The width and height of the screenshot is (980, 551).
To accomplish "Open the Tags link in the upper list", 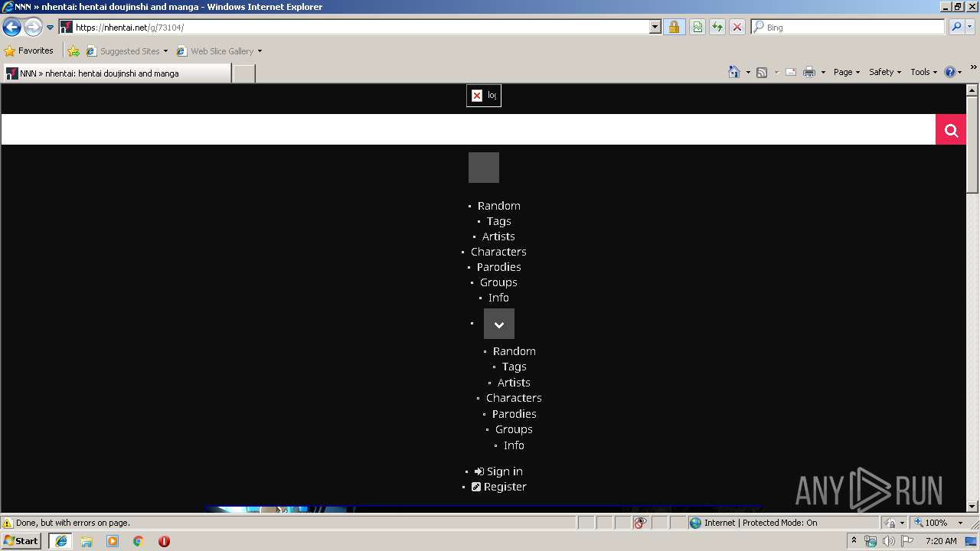I will click(499, 221).
